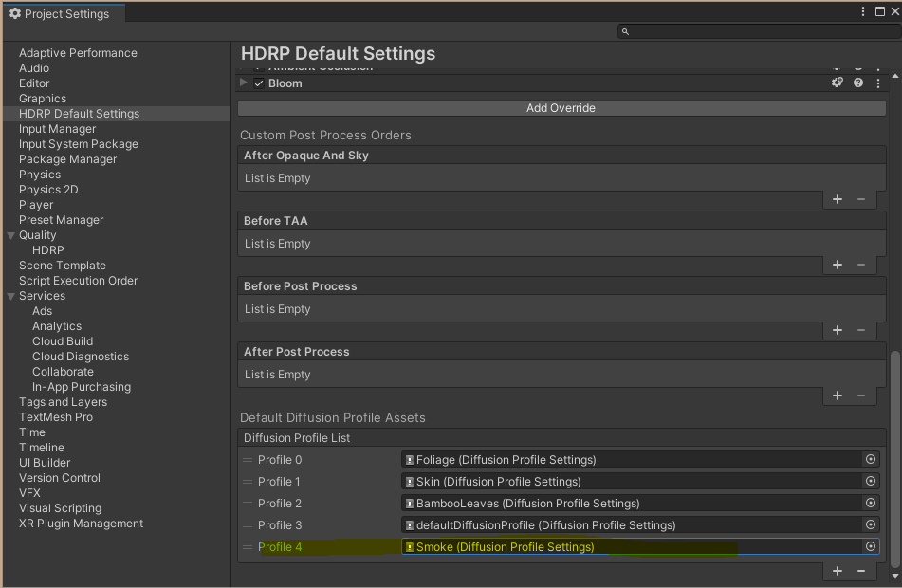The height and width of the screenshot is (588, 902).
Task: Click the settings search field
Action: 760,31
